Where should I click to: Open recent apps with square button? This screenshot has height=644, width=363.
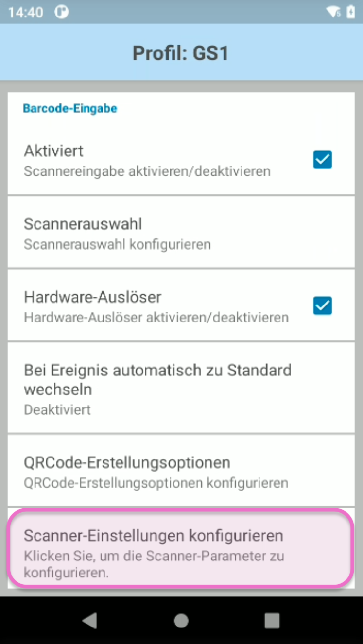tap(272, 620)
